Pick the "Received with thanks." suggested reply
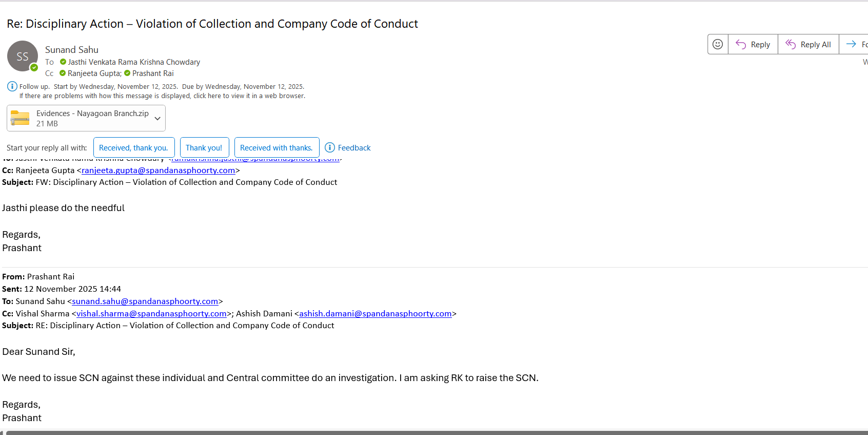 pos(277,147)
